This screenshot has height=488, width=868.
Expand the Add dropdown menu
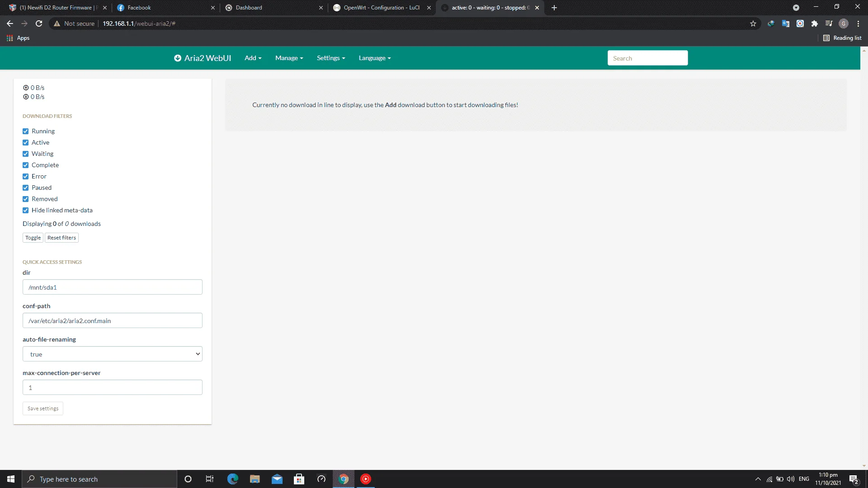253,58
